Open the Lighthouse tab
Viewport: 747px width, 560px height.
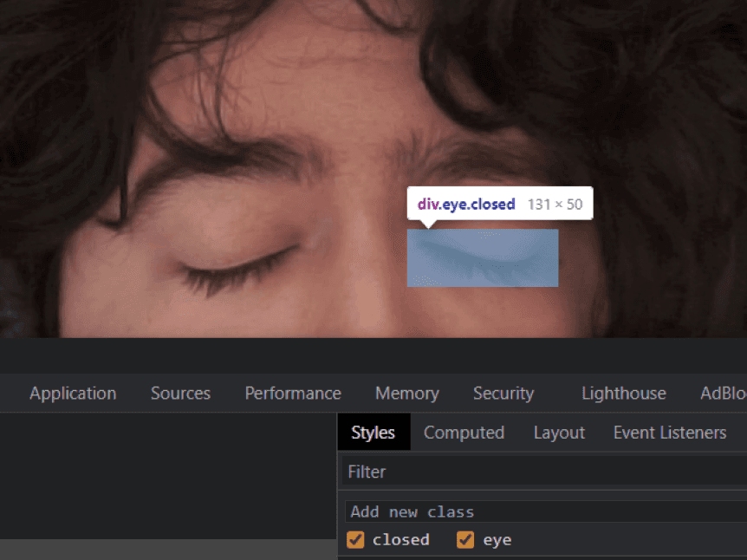[x=623, y=394]
